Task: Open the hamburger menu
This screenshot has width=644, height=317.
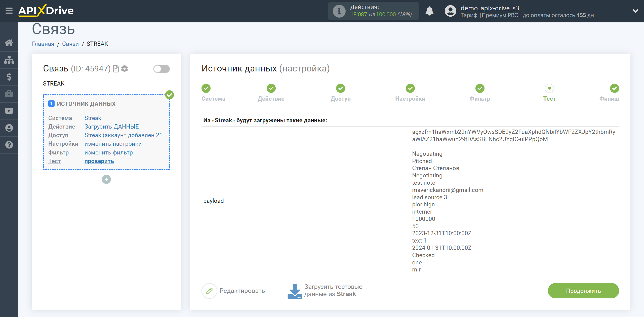Action: [9, 11]
